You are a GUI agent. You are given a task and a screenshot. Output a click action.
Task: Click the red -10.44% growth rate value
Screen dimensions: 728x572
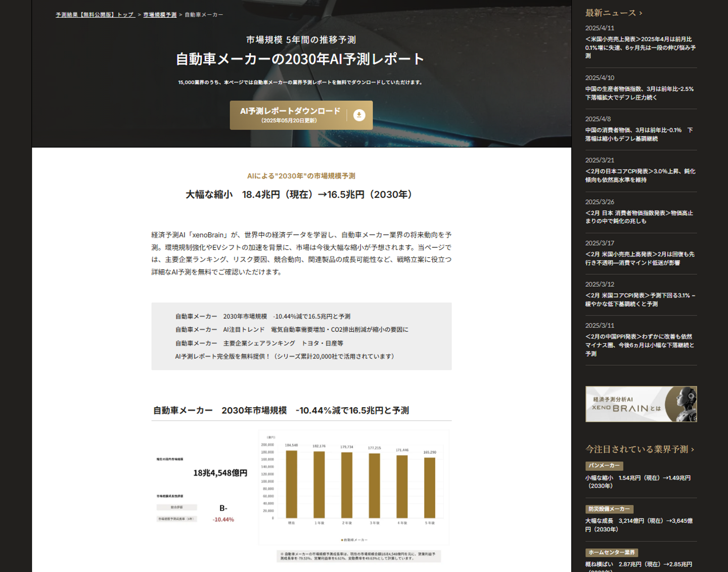click(x=223, y=519)
